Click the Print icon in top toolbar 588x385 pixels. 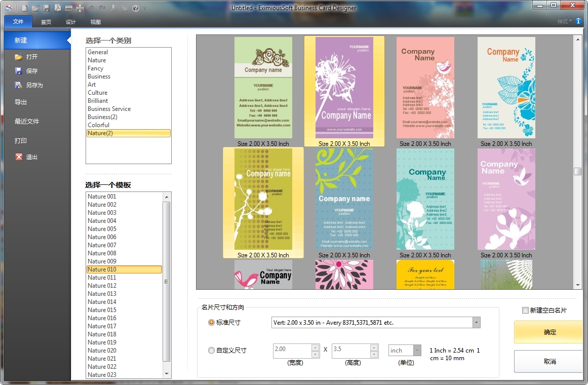(x=80, y=8)
